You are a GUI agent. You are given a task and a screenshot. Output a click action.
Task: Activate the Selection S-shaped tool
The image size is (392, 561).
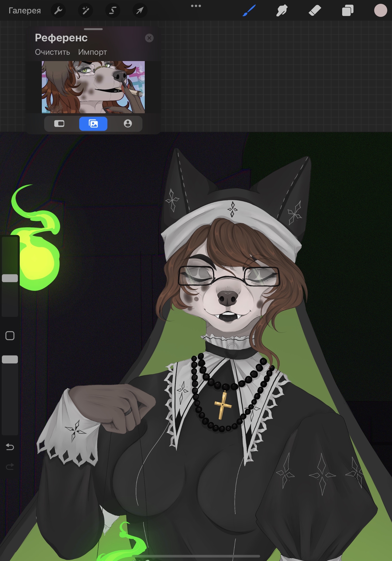tap(113, 11)
